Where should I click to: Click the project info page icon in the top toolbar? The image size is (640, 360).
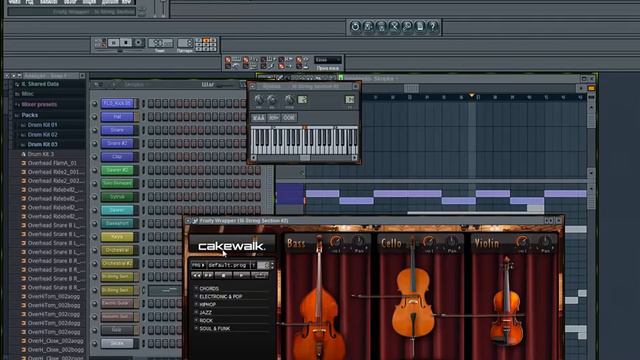(x=420, y=27)
